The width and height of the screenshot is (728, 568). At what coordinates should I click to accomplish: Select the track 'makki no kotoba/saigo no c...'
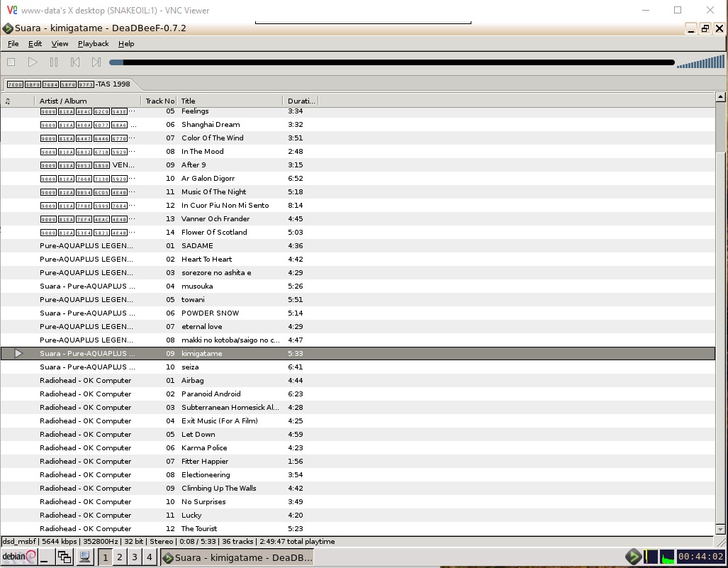point(357,340)
